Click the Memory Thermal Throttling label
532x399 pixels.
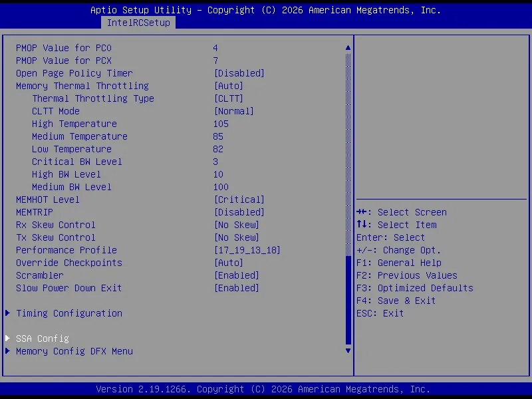click(82, 86)
